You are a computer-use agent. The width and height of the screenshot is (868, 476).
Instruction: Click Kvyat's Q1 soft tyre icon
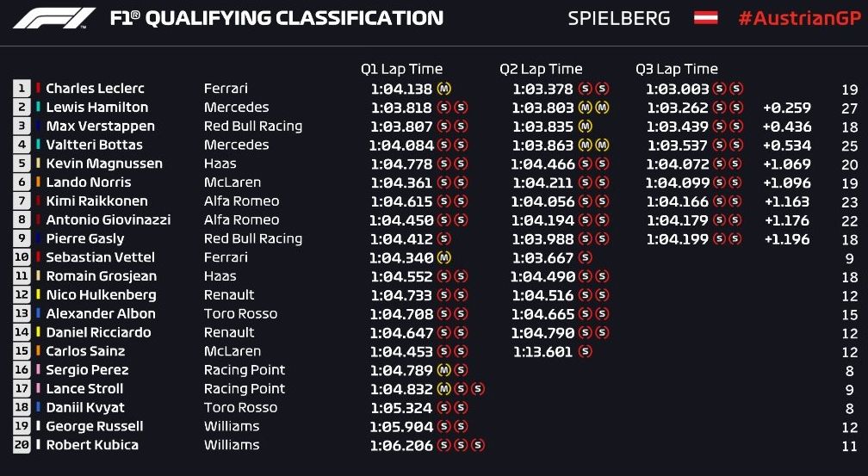(x=444, y=408)
